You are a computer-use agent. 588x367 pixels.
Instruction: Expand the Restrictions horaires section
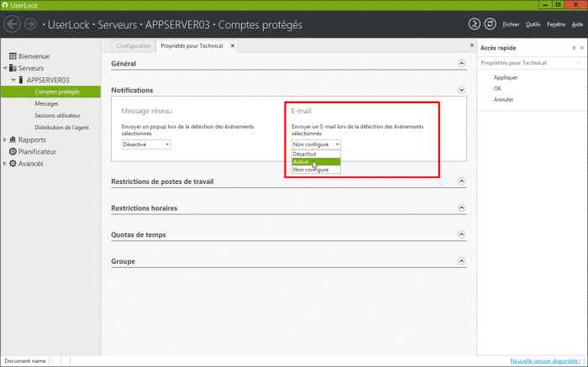tap(462, 207)
